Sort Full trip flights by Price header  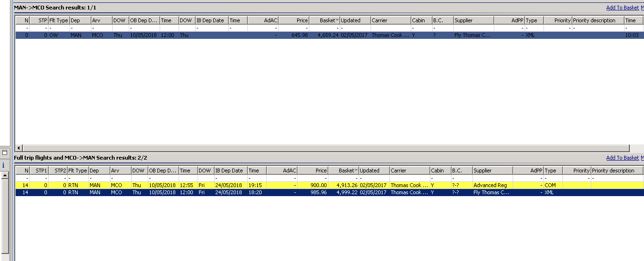(313, 171)
